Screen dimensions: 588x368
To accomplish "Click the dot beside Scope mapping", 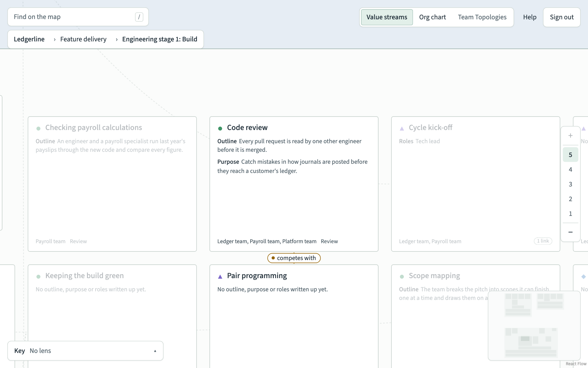I will pyautogui.click(x=402, y=277).
